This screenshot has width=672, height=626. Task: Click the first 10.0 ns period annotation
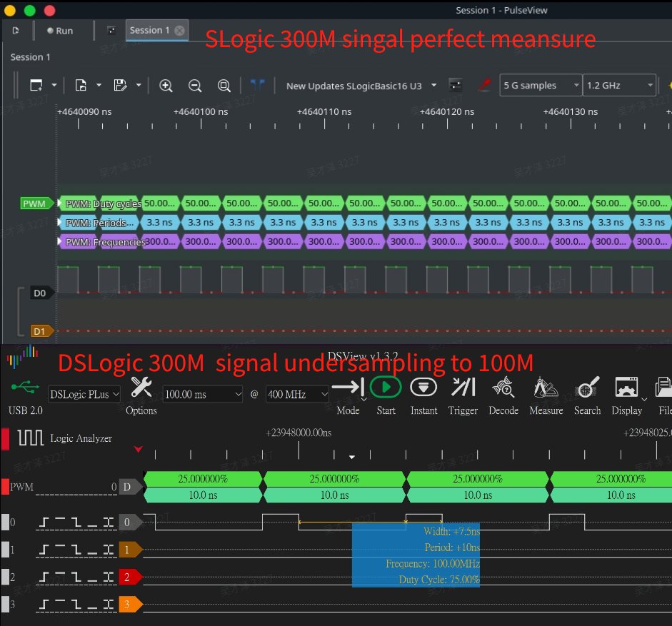(x=203, y=495)
